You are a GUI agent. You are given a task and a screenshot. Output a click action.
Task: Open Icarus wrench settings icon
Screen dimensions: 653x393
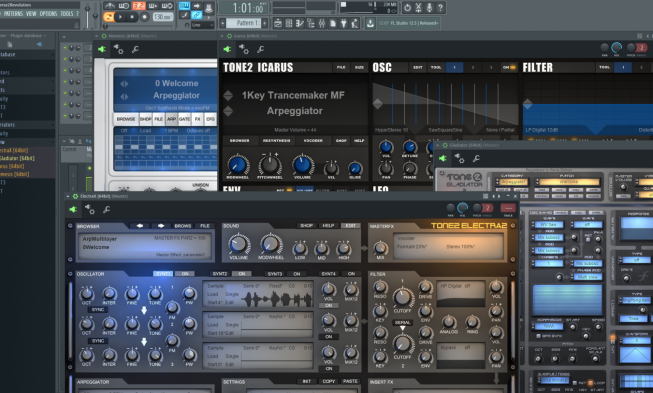[260, 50]
